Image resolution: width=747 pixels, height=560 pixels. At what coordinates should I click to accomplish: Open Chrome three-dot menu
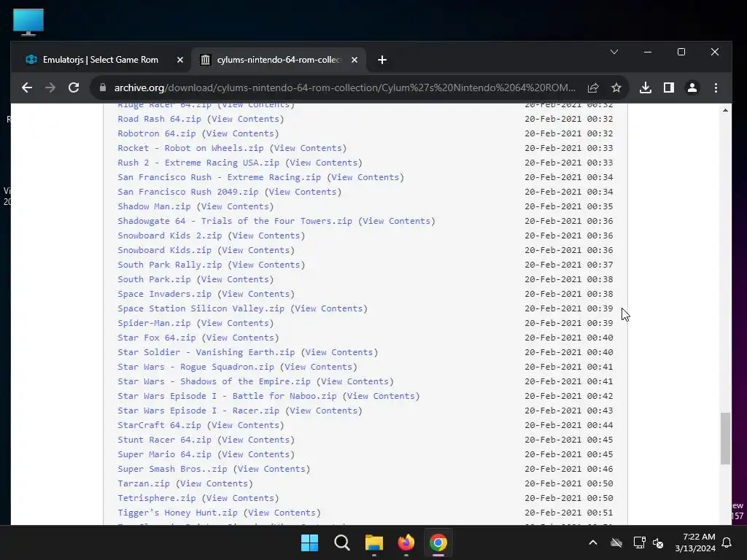point(716,87)
